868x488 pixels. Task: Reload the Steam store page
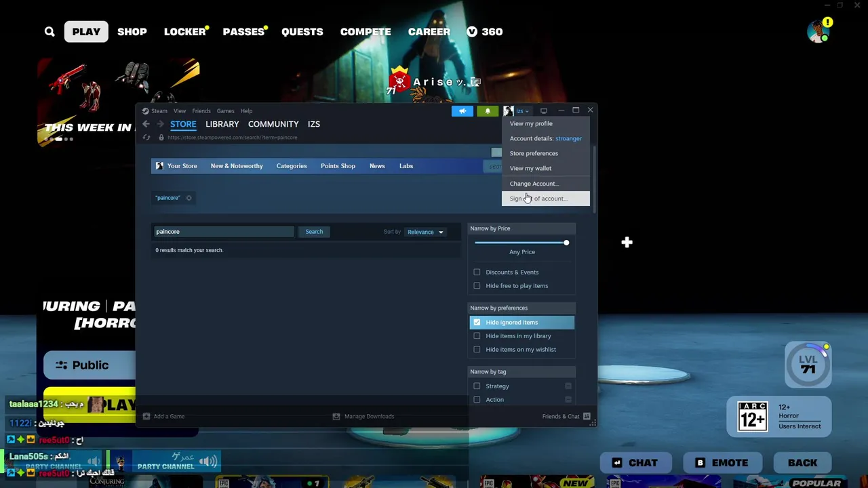pos(146,138)
